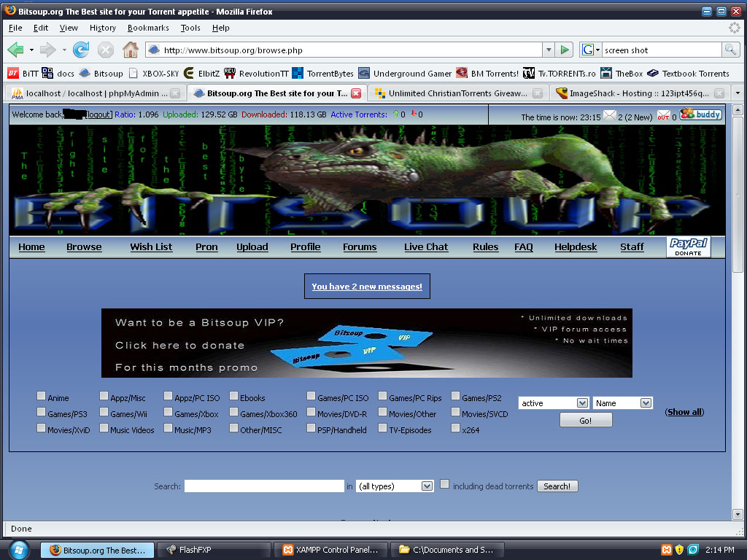Switch to the localhost phpMyAdmin tab
Screen dimensions: 747x560
[x=96, y=93]
